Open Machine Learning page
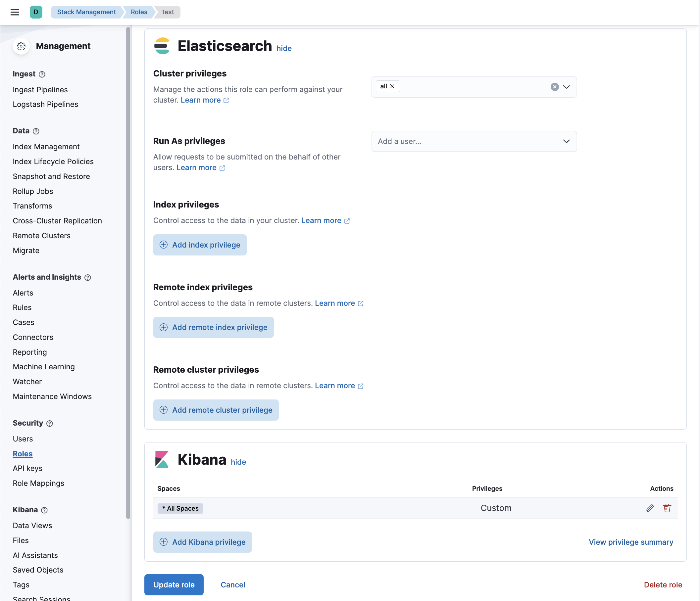 point(44,367)
